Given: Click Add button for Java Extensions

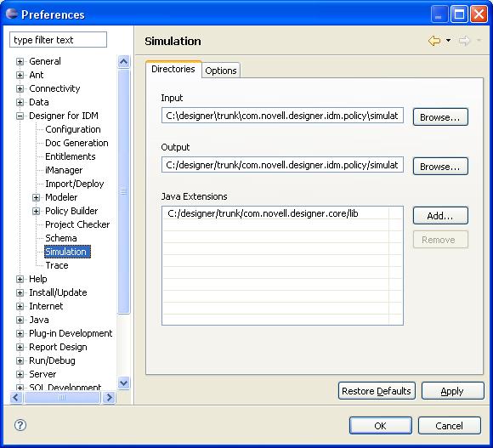Looking at the screenshot, I should pyautogui.click(x=440, y=216).
